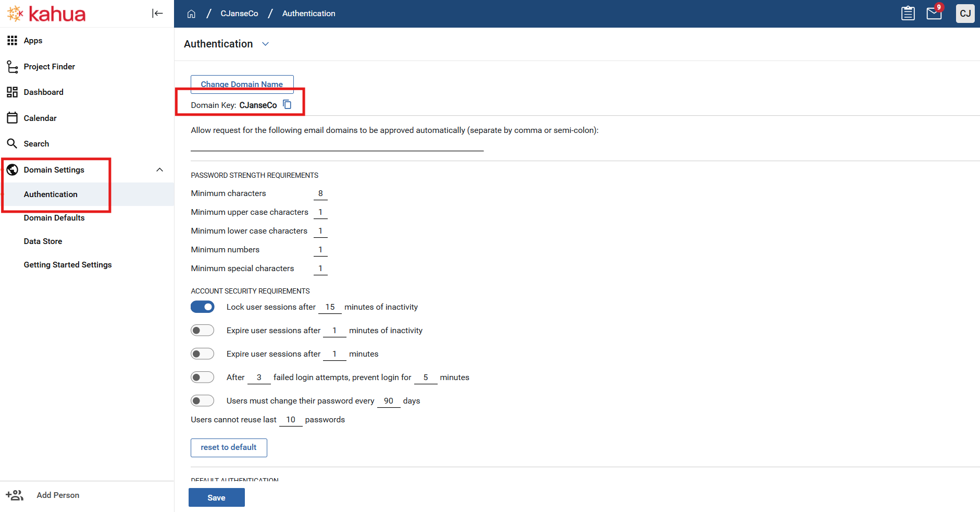Collapse the sidebar navigation panel
This screenshot has height=512, width=980.
pos(157,14)
